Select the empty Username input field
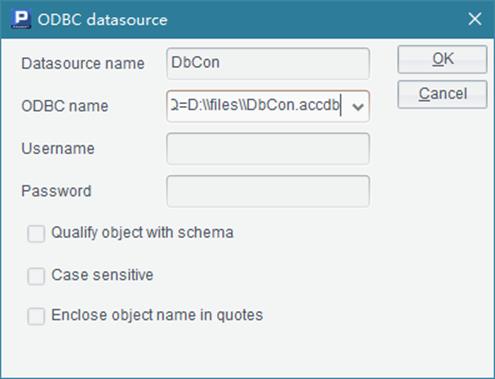Image resolution: width=495 pixels, height=379 pixels. 268,149
